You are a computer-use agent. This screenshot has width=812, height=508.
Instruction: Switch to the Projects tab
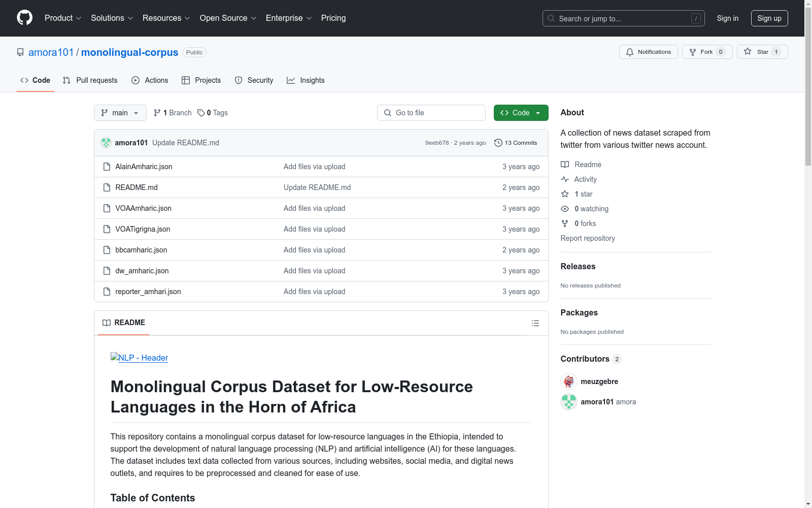[201, 80]
